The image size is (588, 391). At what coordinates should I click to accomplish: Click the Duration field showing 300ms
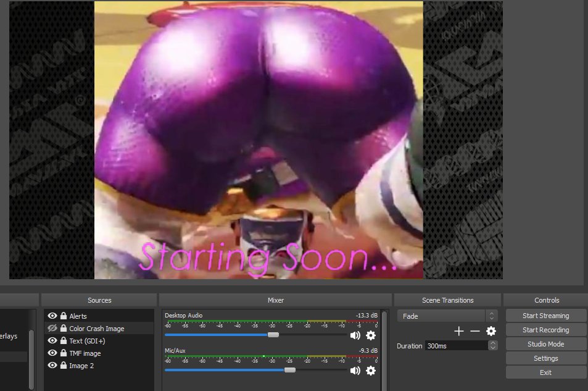(457, 346)
